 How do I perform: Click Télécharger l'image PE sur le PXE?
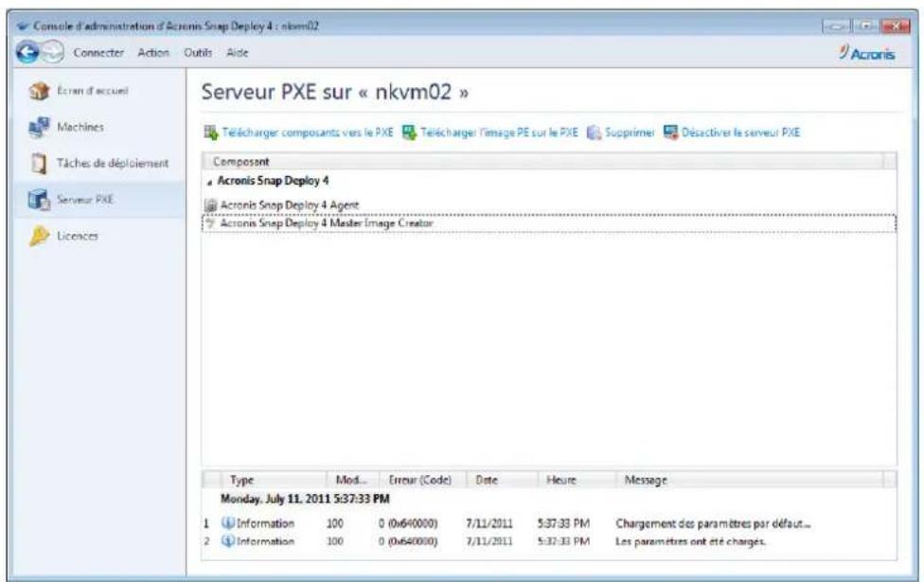tap(499, 132)
